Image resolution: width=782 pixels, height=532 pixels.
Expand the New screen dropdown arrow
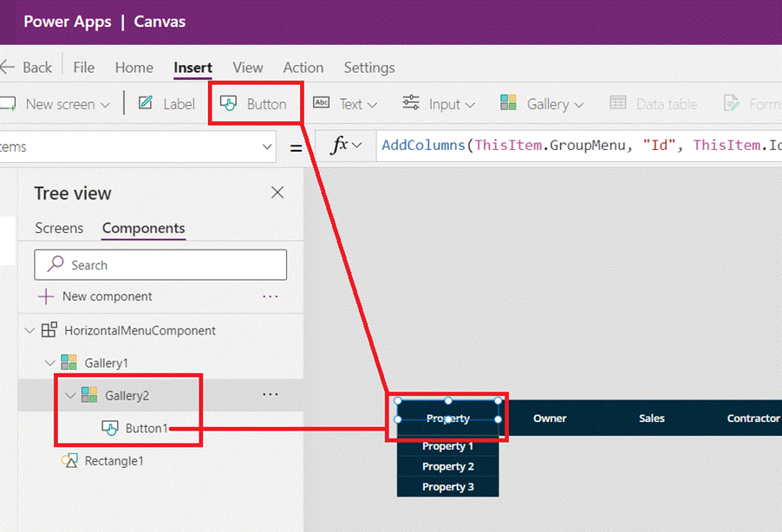[105, 105]
